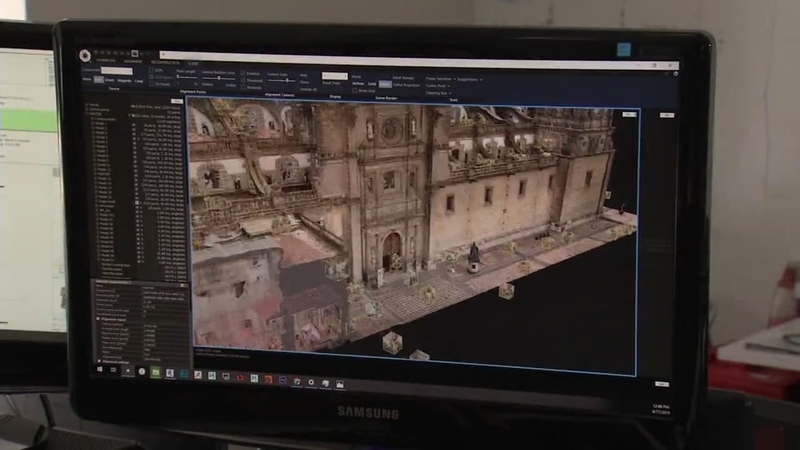Open the Center Pivot dropdown

[438, 86]
